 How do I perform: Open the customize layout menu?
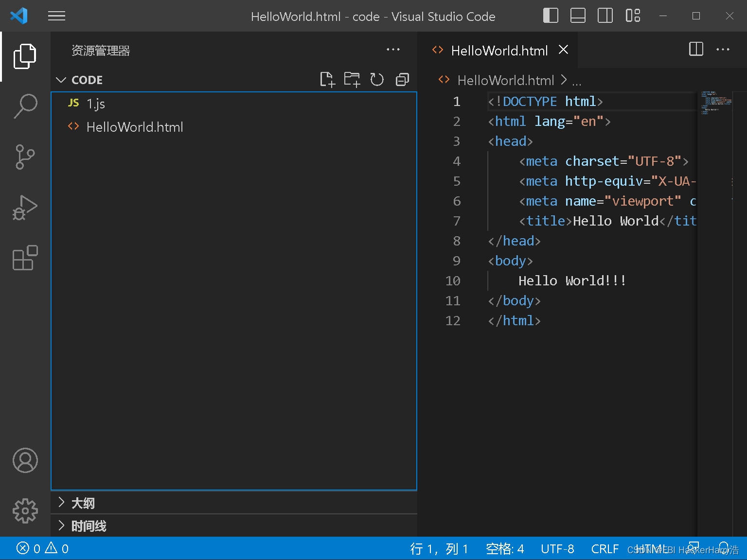click(633, 16)
